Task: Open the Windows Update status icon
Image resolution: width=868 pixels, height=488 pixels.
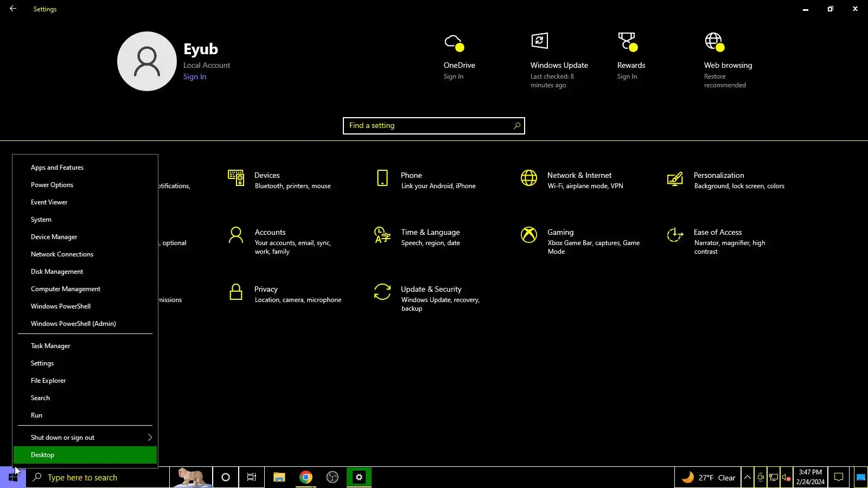Action: point(539,41)
